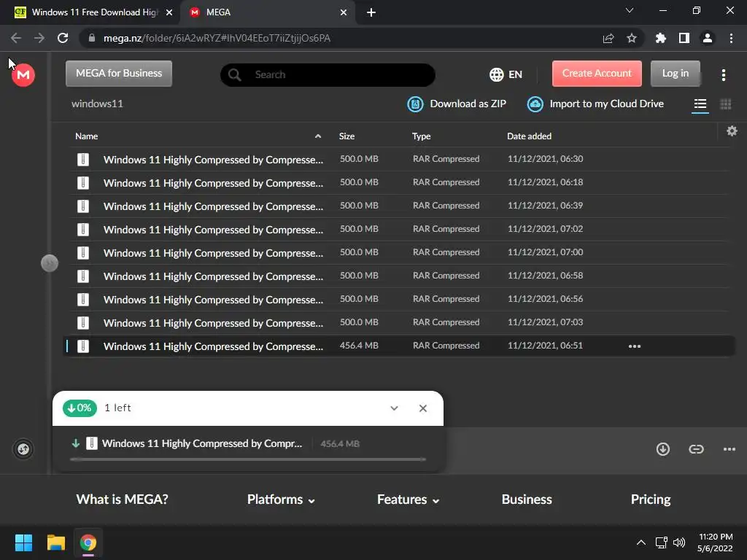747x560 pixels.
Task: Collapse the transfer widget with the chevron
Action: coord(394,408)
